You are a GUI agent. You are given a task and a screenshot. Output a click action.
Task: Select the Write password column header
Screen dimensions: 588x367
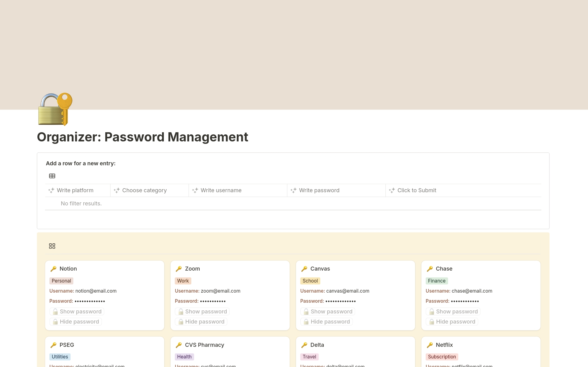(x=336, y=190)
